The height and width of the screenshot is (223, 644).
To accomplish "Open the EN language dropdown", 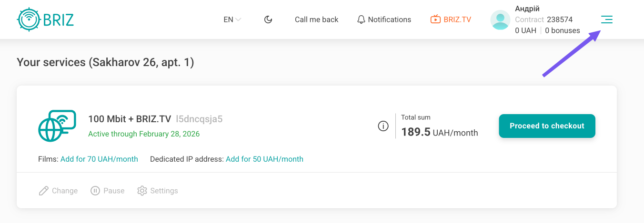I will (232, 19).
